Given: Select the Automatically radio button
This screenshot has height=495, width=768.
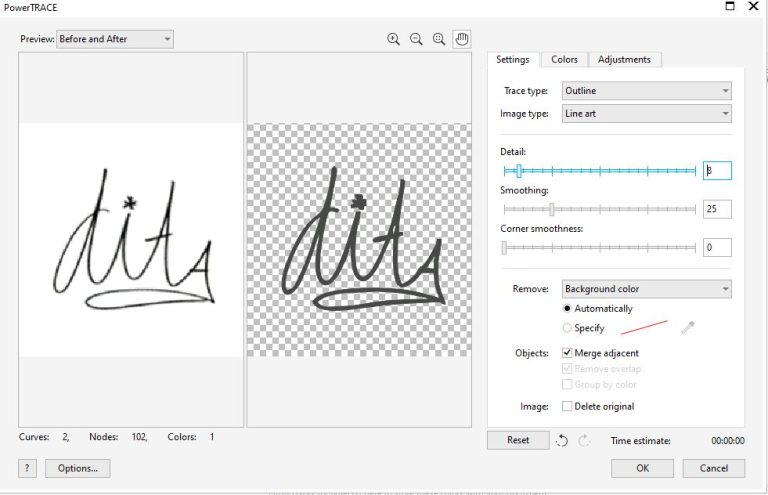Looking at the screenshot, I should point(568,309).
